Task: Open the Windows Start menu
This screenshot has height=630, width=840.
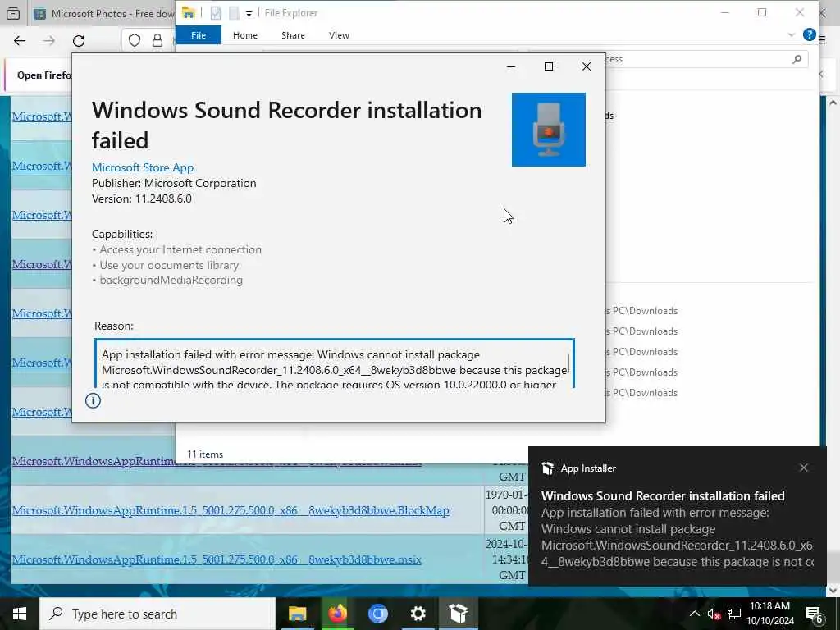Action: pyautogui.click(x=20, y=614)
